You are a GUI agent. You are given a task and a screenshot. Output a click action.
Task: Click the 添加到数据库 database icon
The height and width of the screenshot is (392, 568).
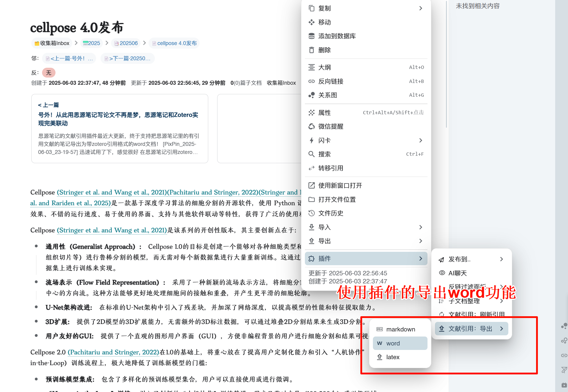click(x=311, y=36)
